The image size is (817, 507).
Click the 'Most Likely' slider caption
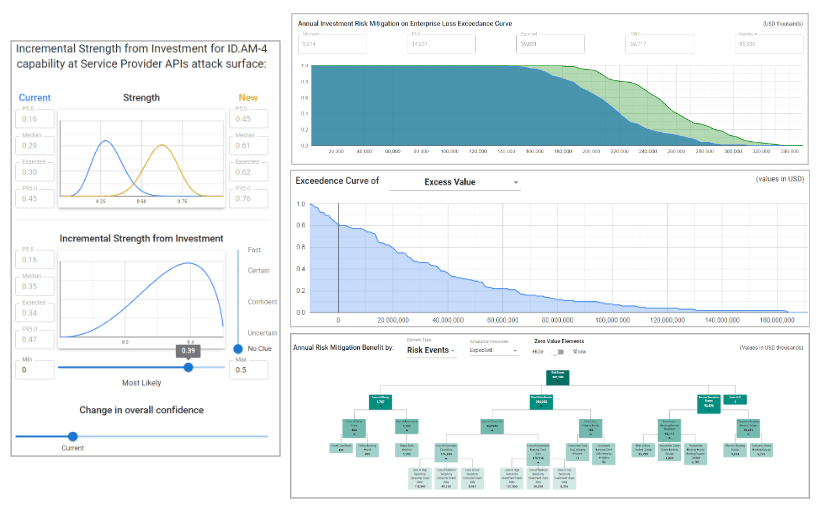(142, 383)
